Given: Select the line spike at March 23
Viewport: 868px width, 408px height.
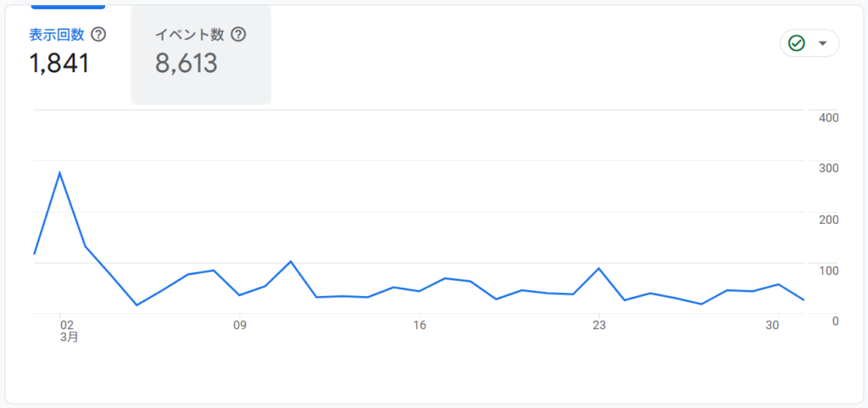Looking at the screenshot, I should [599, 268].
